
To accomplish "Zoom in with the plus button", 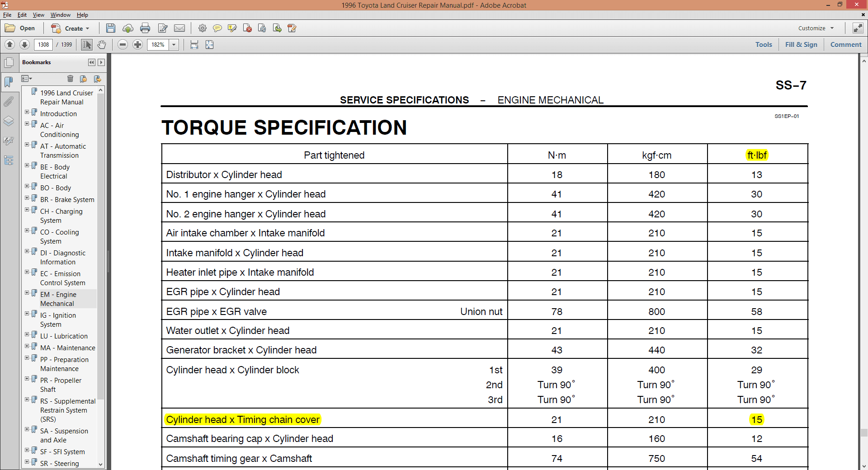I will point(138,44).
